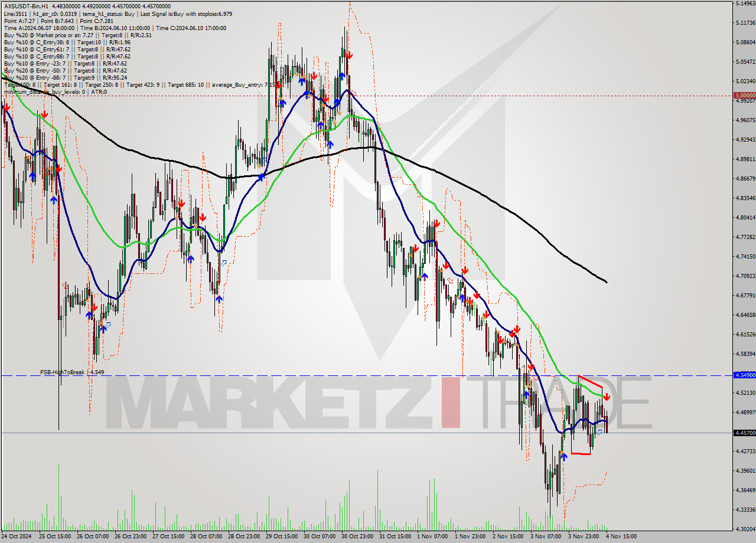The width and height of the screenshot is (756, 543).
Task: Click the 3 Nov 23:00 time label
Action: click(x=582, y=537)
